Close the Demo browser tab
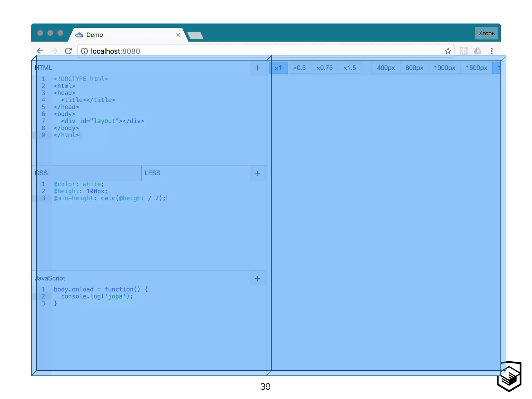The image size is (532, 399). click(178, 35)
